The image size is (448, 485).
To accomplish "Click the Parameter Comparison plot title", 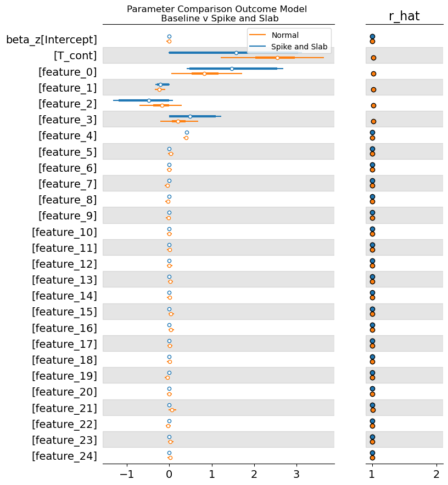I will tap(217, 14).
